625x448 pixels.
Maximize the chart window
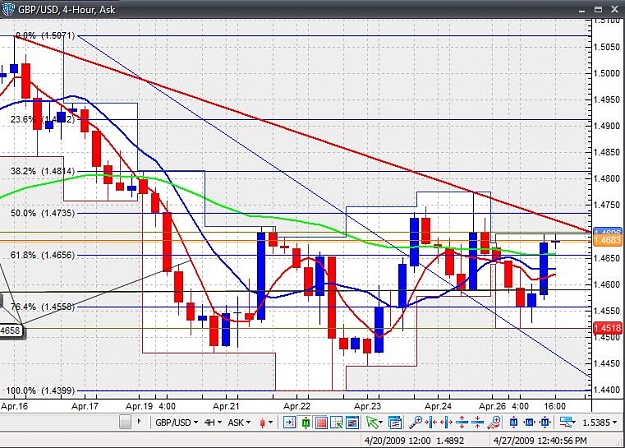coord(598,9)
